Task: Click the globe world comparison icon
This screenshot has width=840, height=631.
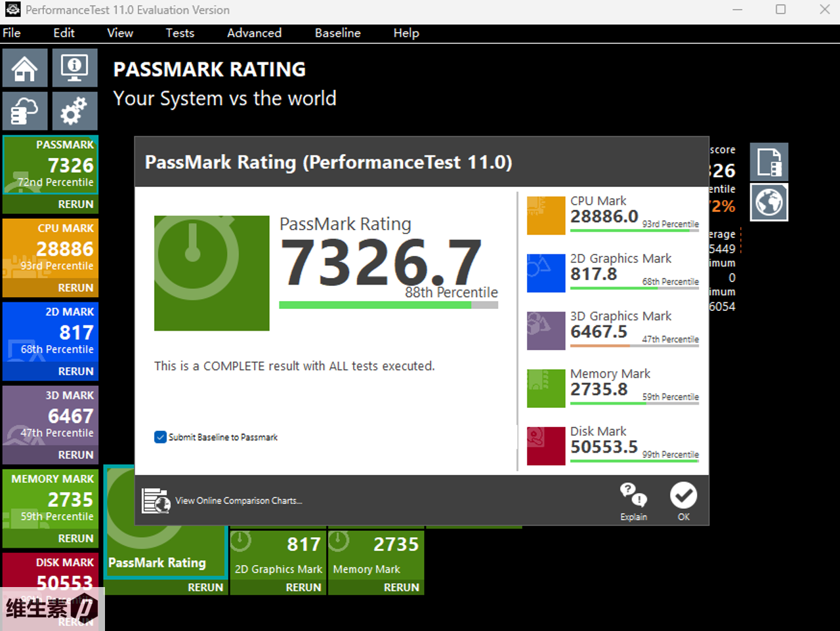Action: pos(769,203)
